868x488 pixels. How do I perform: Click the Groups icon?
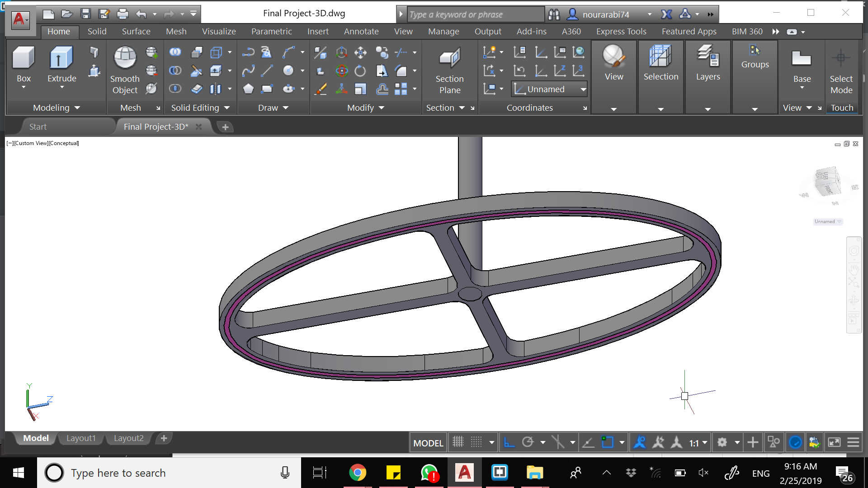click(x=755, y=51)
